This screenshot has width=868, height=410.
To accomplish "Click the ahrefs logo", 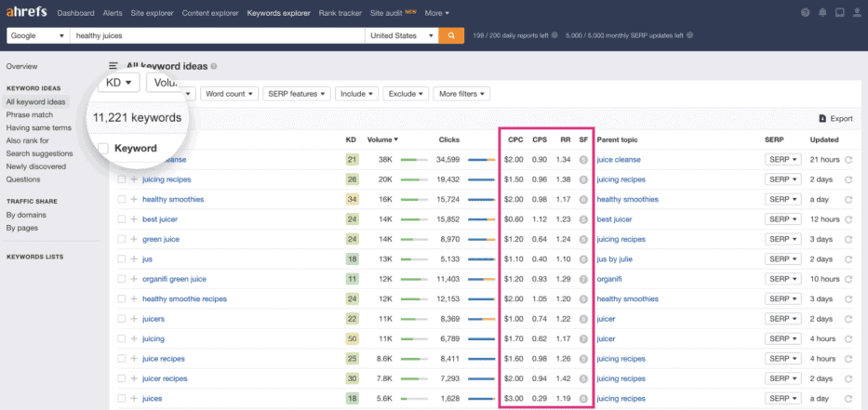I will pyautogui.click(x=27, y=12).
